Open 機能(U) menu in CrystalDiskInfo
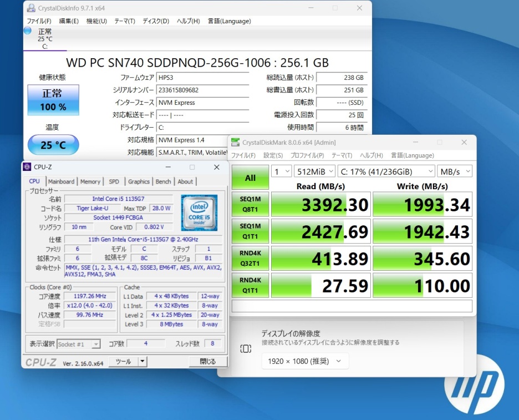Viewport: 519px width, 420px height. [x=96, y=21]
